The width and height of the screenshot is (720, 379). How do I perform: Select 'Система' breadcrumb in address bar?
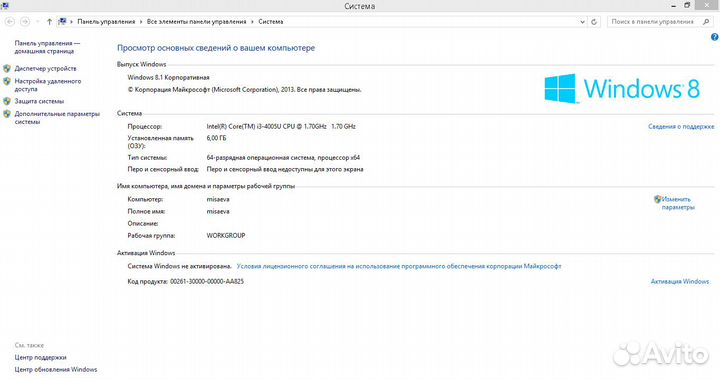click(x=270, y=22)
